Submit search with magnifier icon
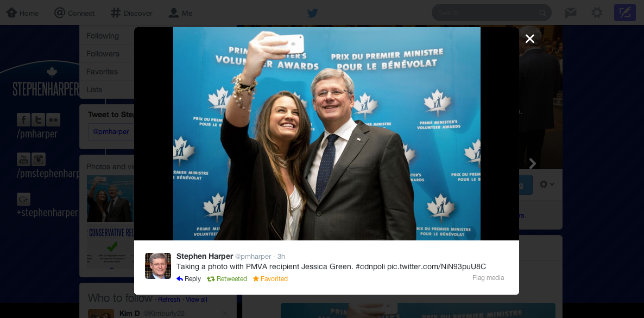This screenshot has height=318, width=644. pos(542,13)
